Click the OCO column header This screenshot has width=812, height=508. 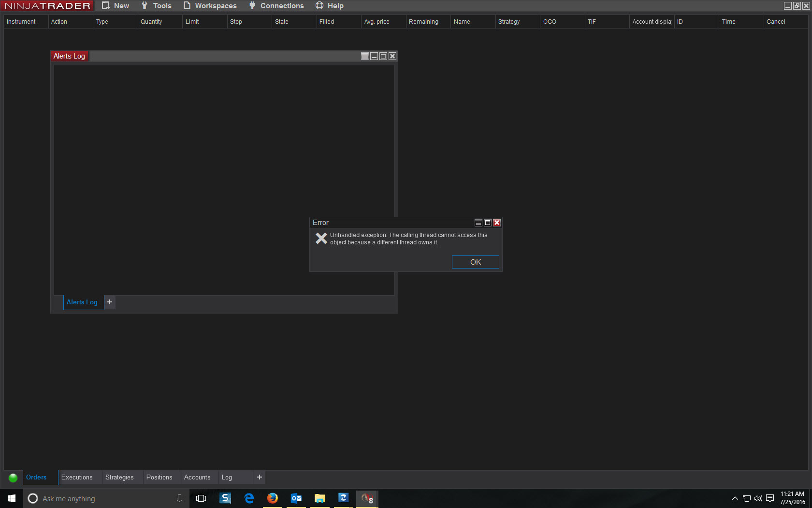562,22
